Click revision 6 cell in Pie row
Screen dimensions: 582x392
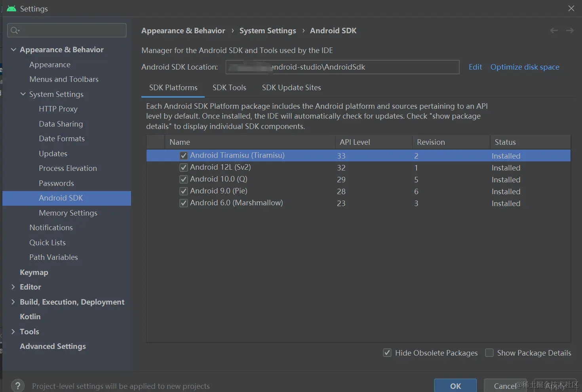[416, 191]
